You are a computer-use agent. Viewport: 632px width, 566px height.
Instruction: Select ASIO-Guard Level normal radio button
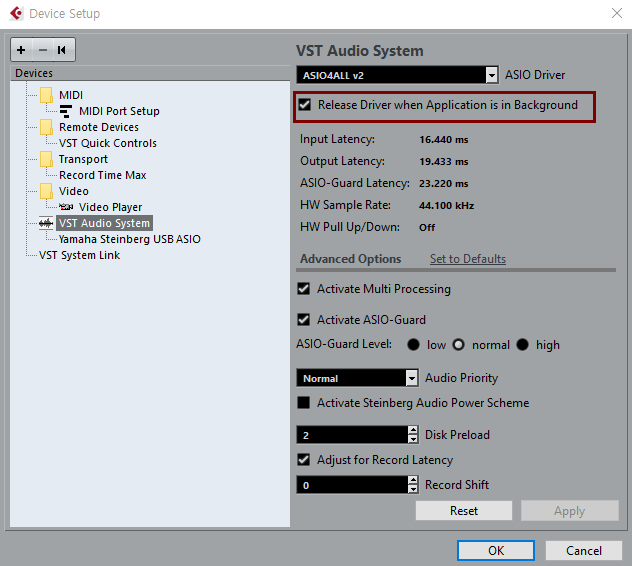(459, 345)
